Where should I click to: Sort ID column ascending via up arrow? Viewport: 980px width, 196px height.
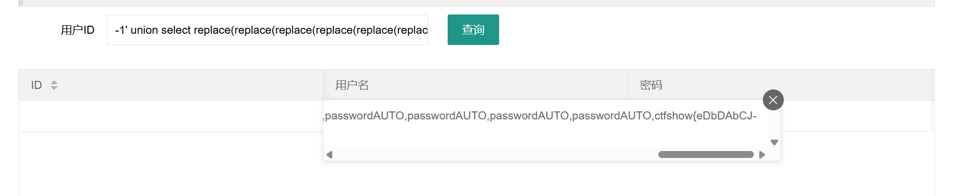click(x=54, y=82)
